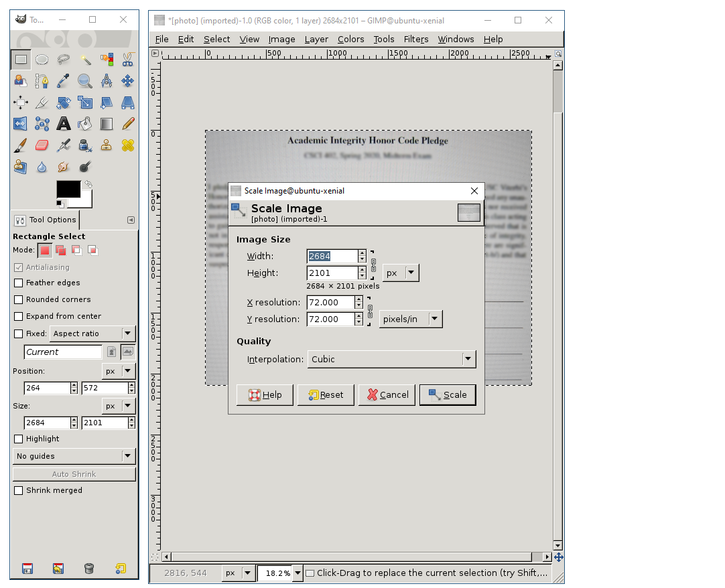The width and height of the screenshot is (725, 588).
Task: Open the Interpolation Cubic dropdown
Action: (x=391, y=360)
